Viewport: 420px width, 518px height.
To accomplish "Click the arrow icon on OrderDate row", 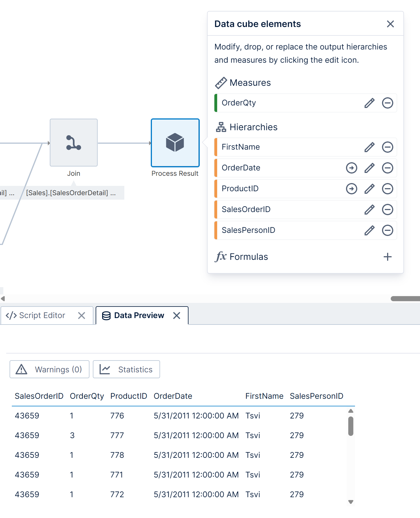I will point(351,168).
